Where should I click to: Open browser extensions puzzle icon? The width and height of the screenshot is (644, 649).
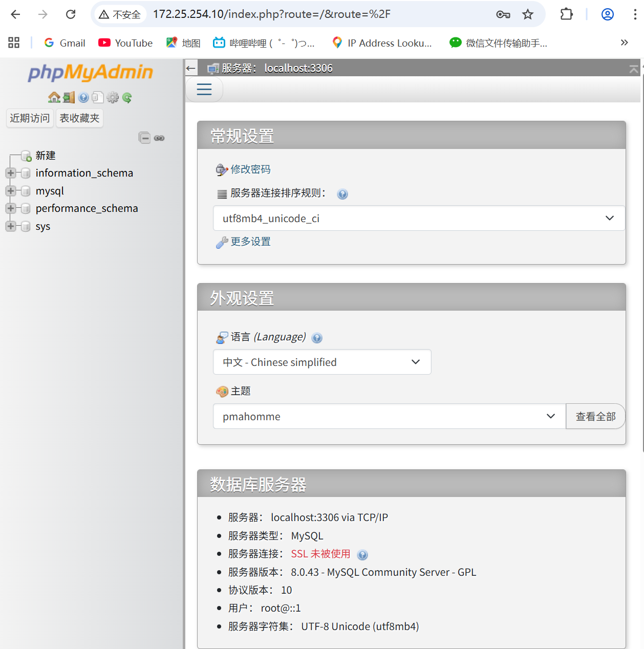[566, 14]
